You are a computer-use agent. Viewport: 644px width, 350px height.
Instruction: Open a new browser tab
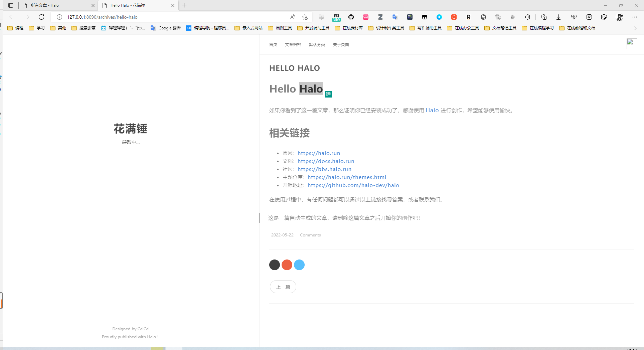pyautogui.click(x=184, y=5)
